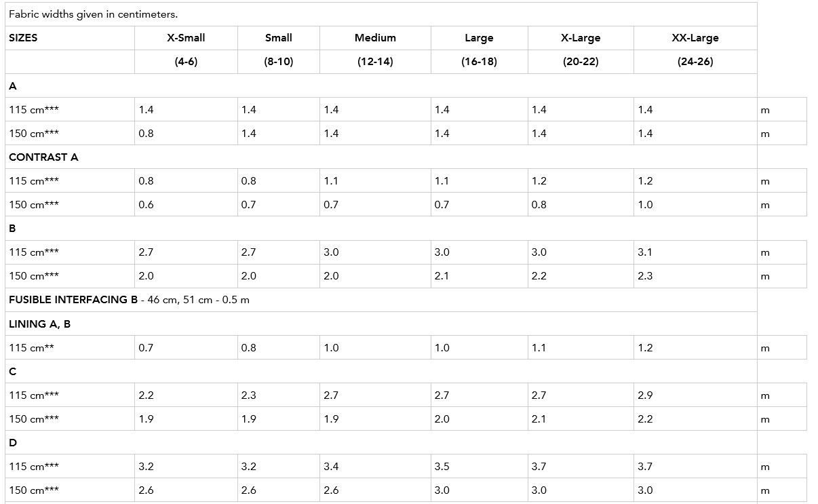The image size is (818, 504).
Task: Click the SIZES header cell
Action: (x=23, y=38)
